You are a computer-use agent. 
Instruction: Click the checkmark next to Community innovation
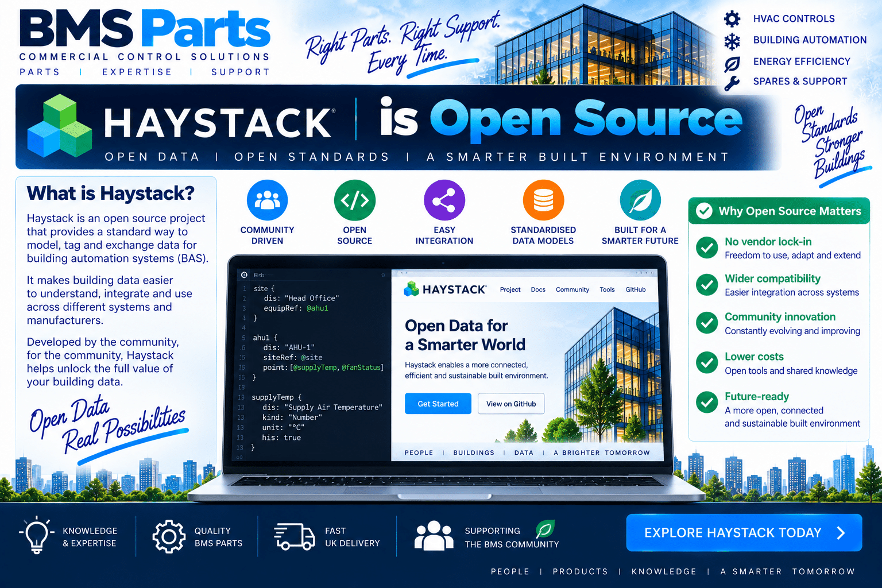pyautogui.click(x=707, y=323)
